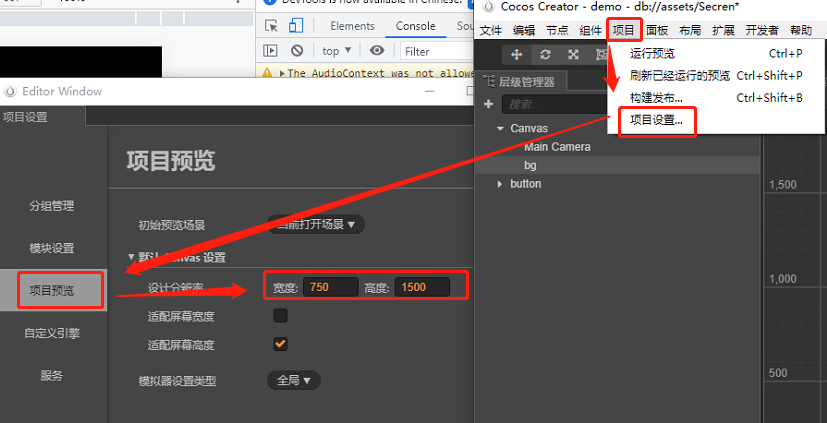Open the 布局 menu
This screenshot has height=423, width=827.
[x=690, y=31]
